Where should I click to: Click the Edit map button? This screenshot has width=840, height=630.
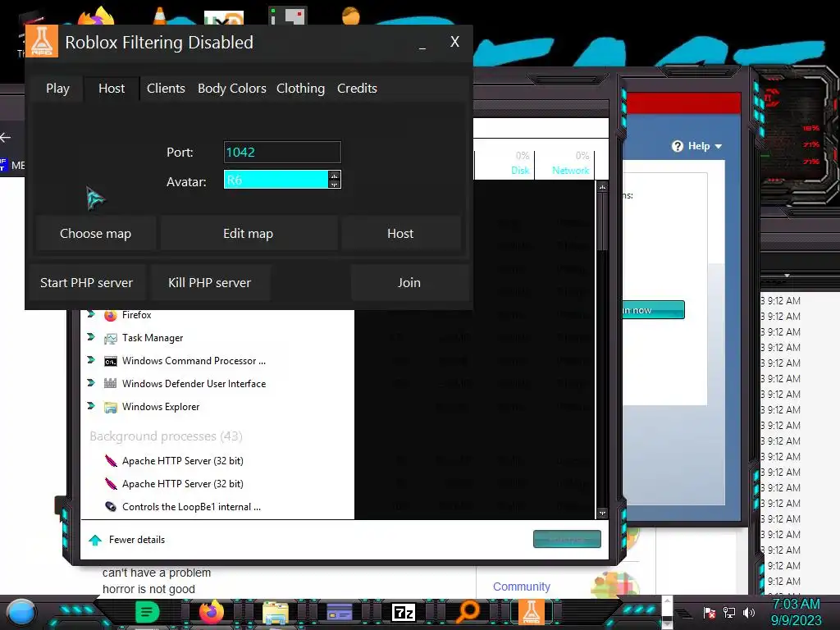tap(248, 234)
